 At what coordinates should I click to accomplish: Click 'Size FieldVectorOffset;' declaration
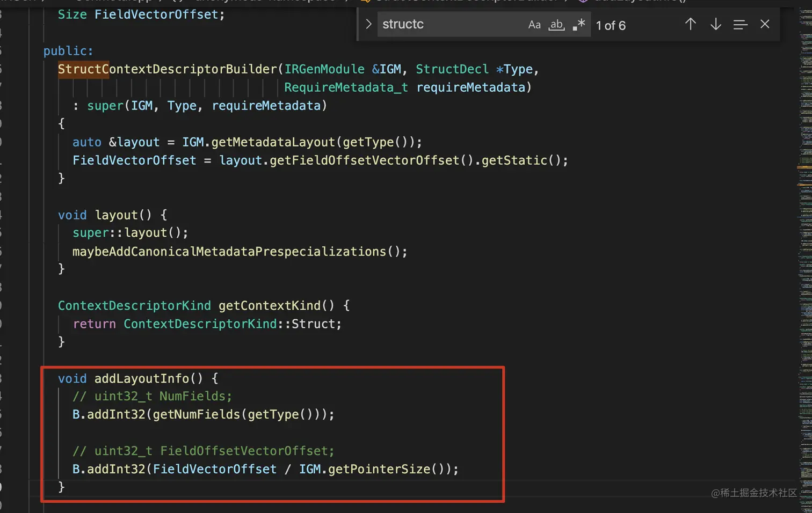[x=141, y=14]
